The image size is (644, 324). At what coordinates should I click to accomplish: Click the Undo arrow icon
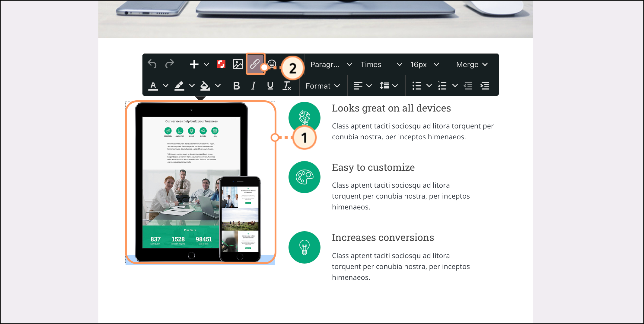(x=152, y=64)
